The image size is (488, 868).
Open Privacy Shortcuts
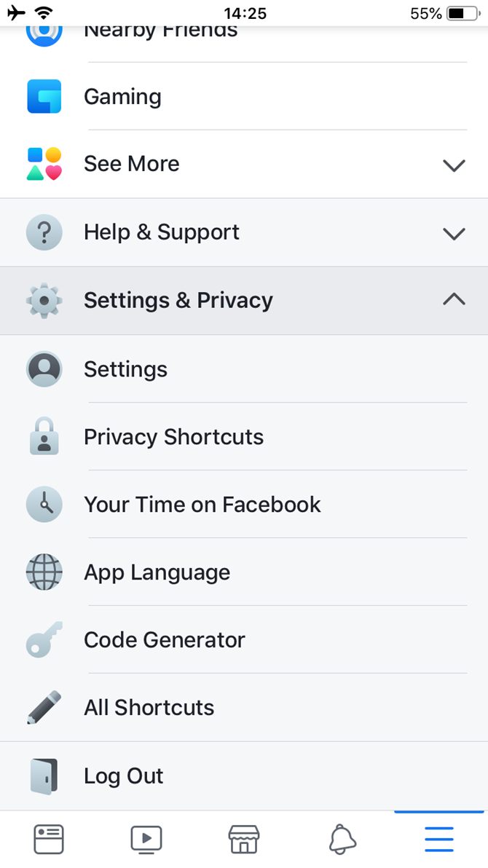click(173, 436)
